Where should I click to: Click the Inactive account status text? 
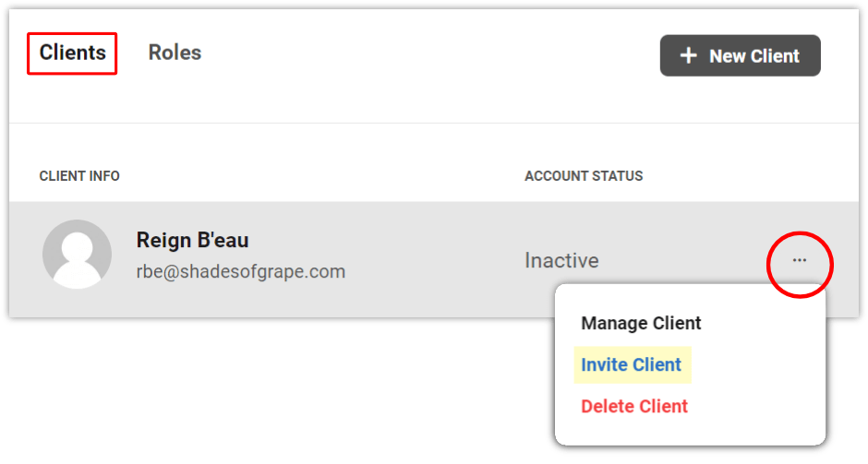[561, 260]
